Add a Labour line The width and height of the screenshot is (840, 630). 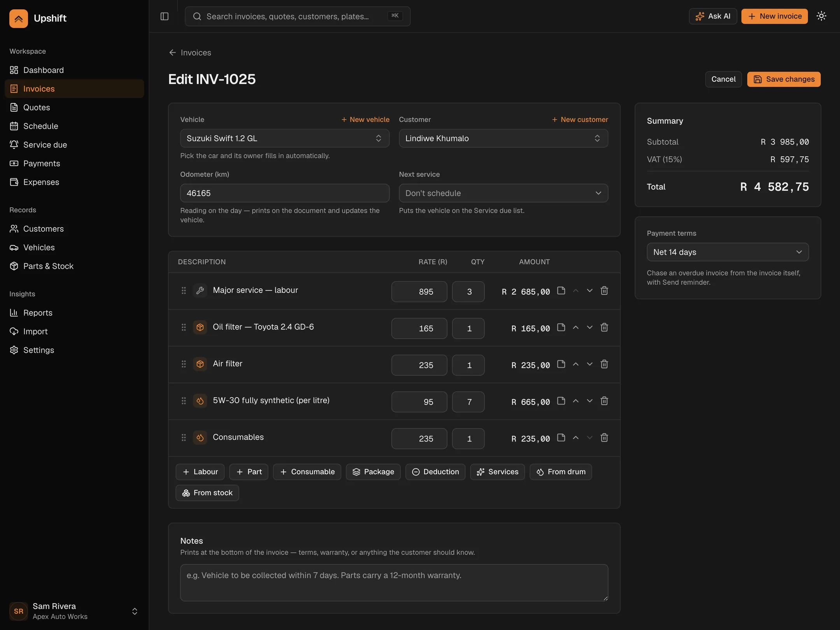(x=200, y=472)
